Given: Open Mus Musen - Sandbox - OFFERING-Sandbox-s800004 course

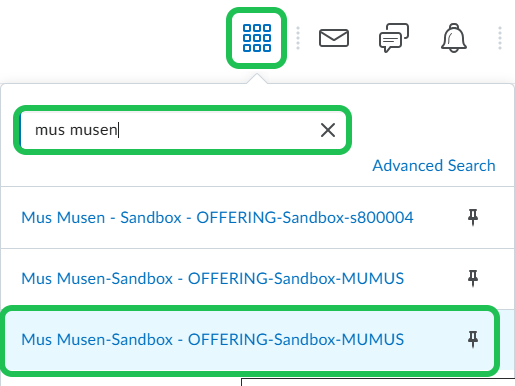Looking at the screenshot, I should click(x=217, y=218).
